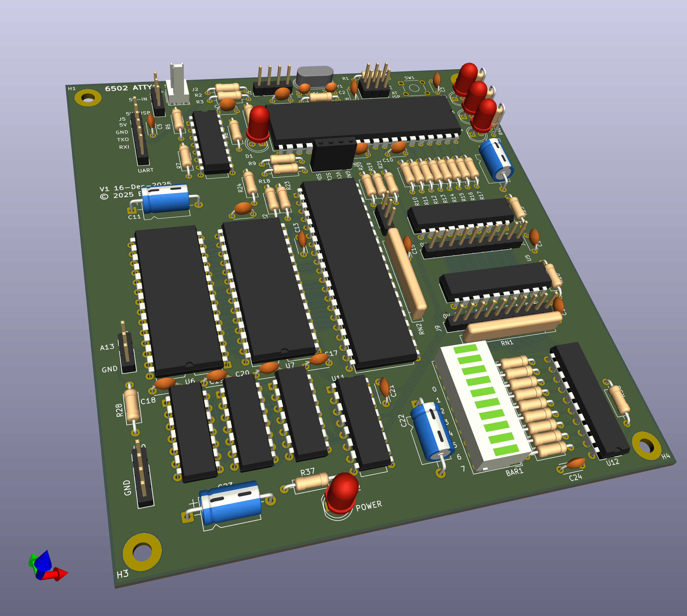687x616 pixels.
Task: Click the "V1 16-Dec-2025" version text
Action: point(135,187)
